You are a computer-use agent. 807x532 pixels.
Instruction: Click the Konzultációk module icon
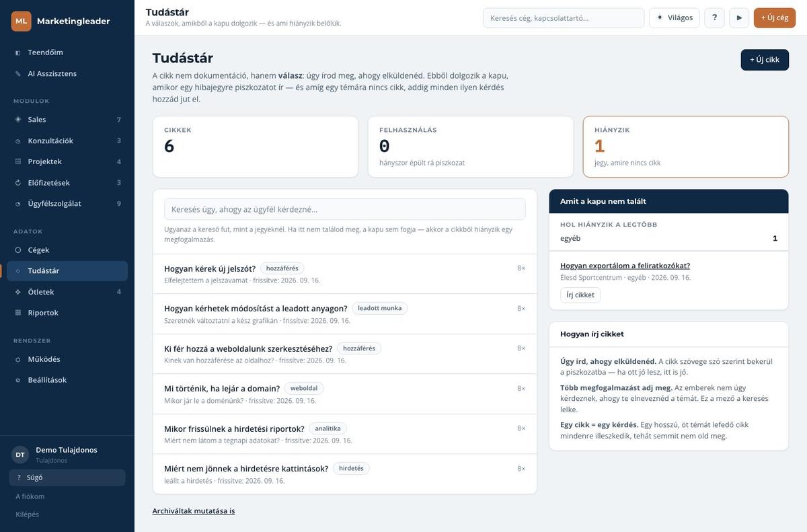pos(18,141)
